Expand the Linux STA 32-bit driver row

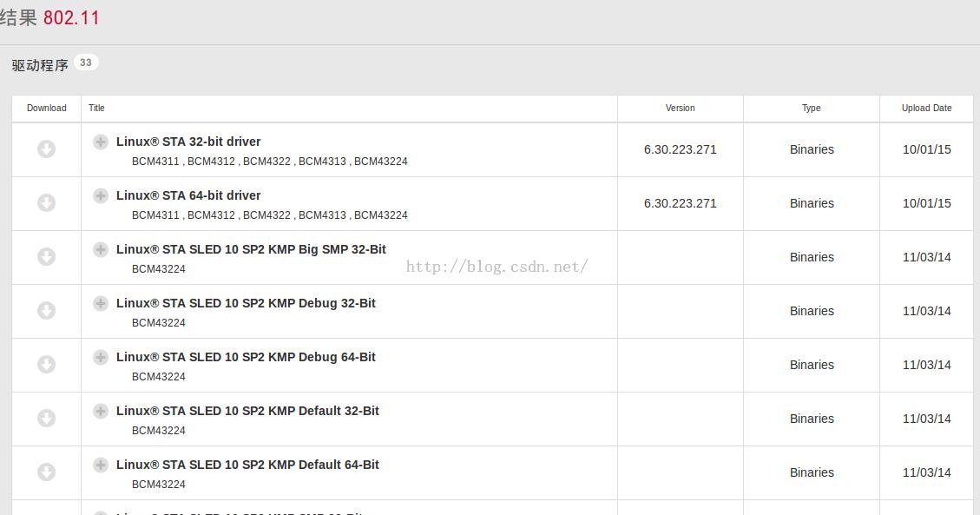click(100, 142)
